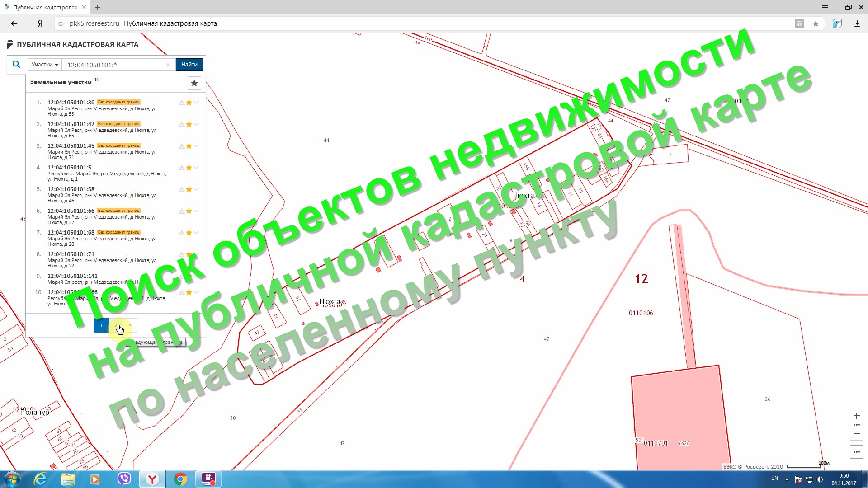This screenshot has height=488, width=868.
Task: Expand details chevron for 12:04:1050101:58
Action: coord(196,189)
